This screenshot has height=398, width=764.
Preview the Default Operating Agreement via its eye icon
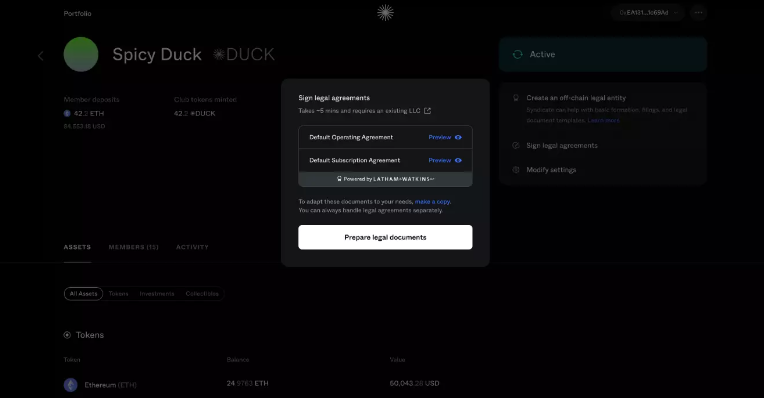pyautogui.click(x=458, y=137)
